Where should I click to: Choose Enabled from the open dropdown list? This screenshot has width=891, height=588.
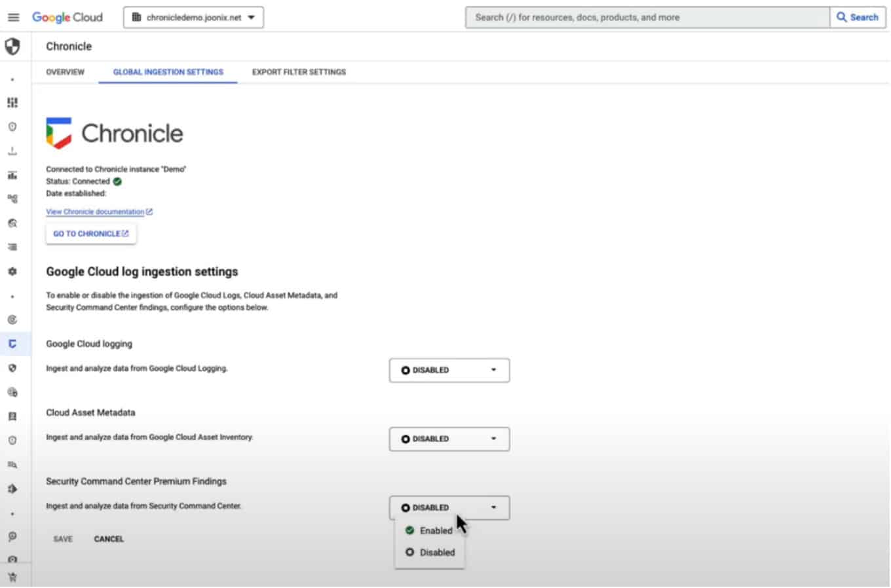430,530
